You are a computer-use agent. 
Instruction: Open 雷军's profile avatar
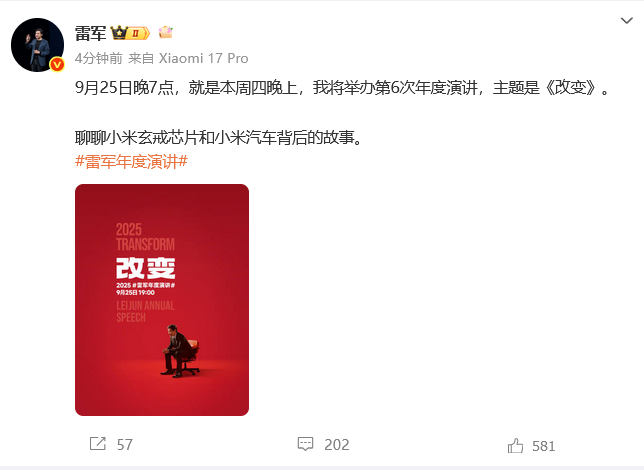pos(37,45)
